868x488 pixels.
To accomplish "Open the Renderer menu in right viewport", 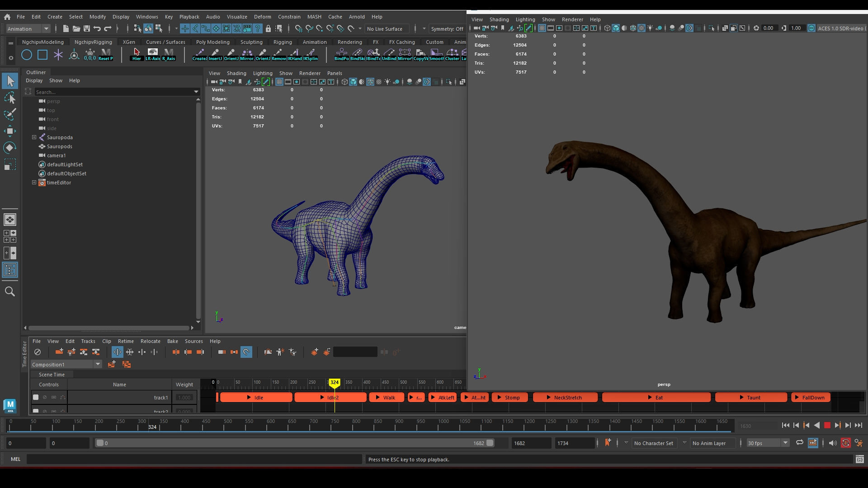I will click(572, 19).
